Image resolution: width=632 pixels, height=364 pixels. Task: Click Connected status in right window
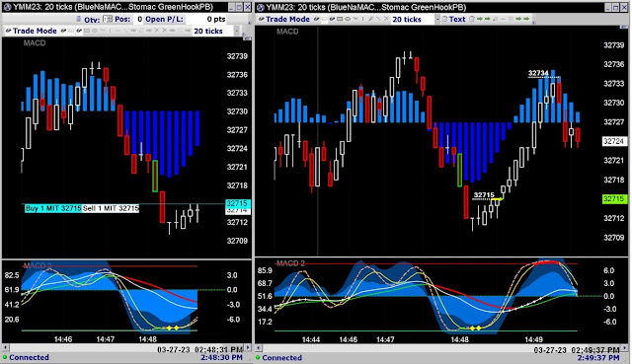point(281,357)
